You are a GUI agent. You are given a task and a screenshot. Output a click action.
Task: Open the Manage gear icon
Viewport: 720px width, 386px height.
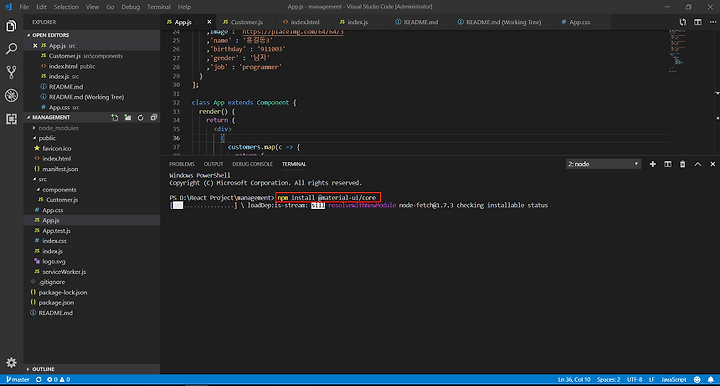pyautogui.click(x=11, y=363)
